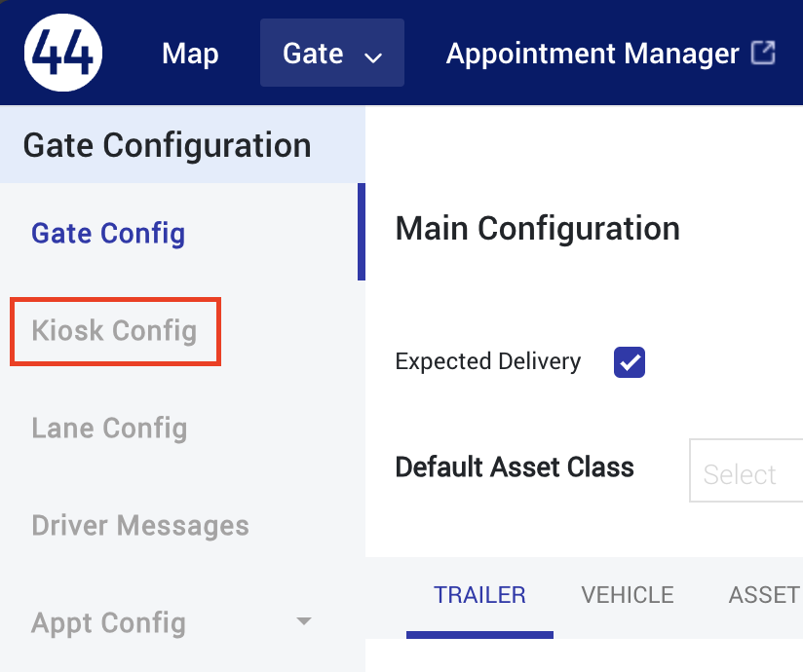Open Lane Config settings
Screen dimensions: 803x672
coord(108,429)
